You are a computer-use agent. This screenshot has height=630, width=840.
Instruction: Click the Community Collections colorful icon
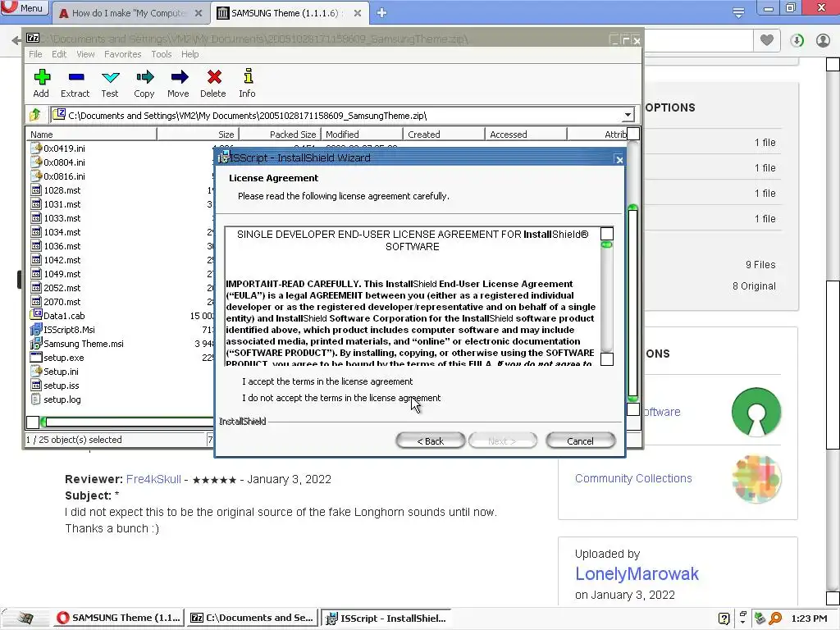coord(756,478)
